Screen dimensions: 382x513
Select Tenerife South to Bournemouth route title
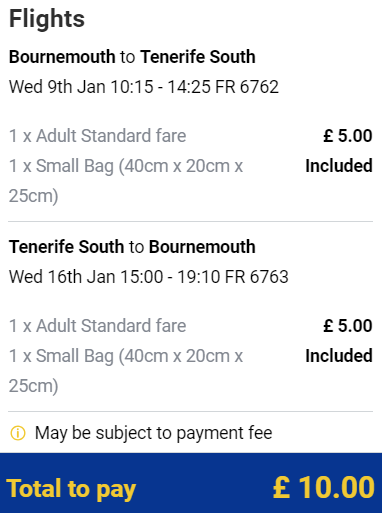(x=132, y=247)
